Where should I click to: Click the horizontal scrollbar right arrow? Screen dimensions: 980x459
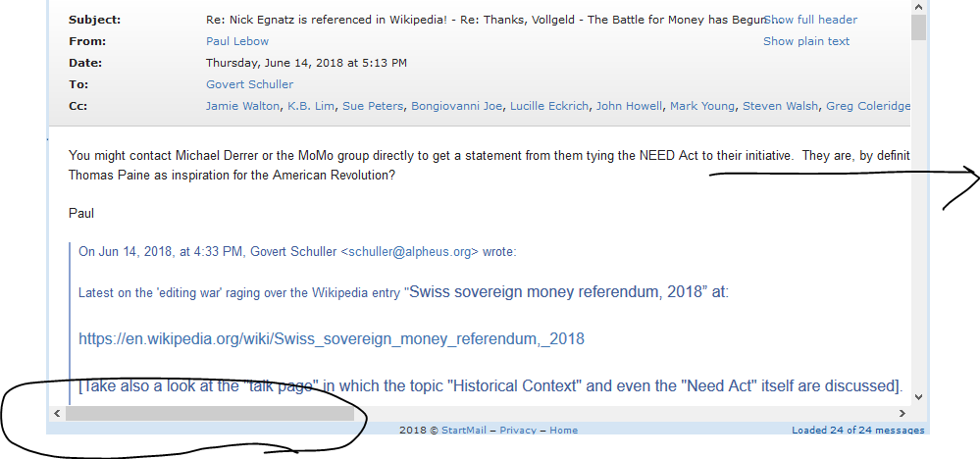coord(903,415)
